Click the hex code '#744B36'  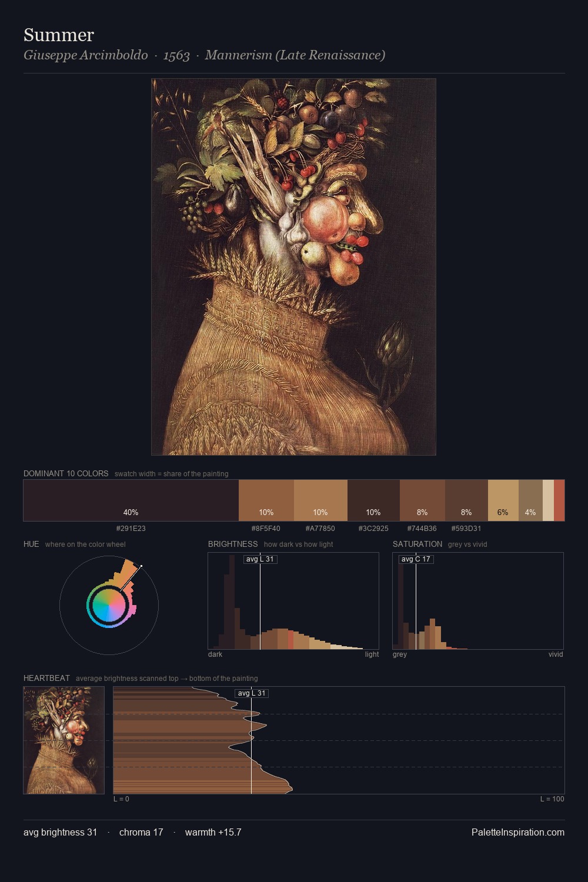tap(422, 529)
